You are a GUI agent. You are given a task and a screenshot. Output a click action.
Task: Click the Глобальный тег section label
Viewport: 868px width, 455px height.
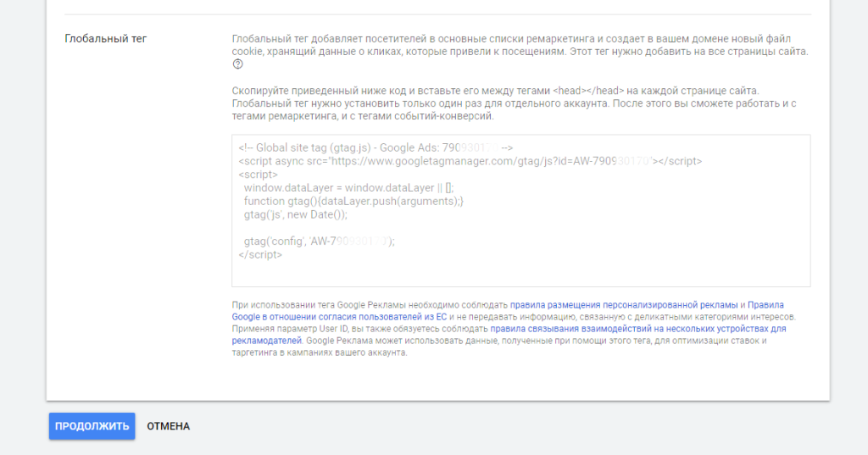coord(106,39)
